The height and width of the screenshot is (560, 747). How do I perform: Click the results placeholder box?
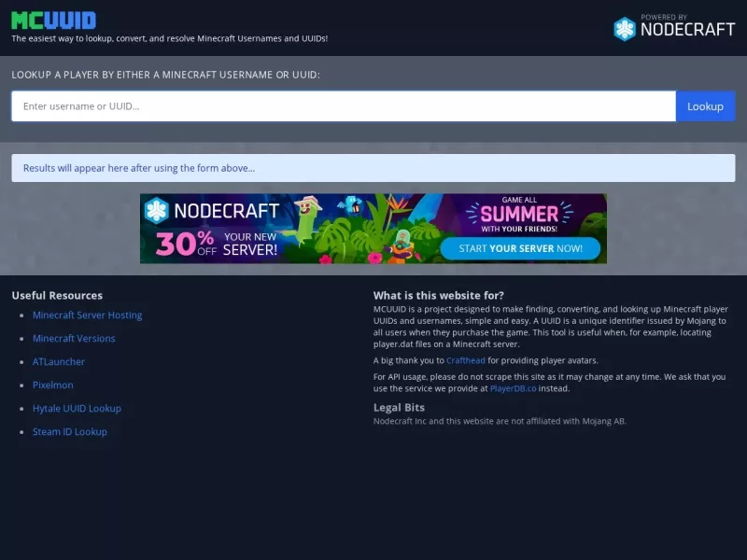click(373, 168)
